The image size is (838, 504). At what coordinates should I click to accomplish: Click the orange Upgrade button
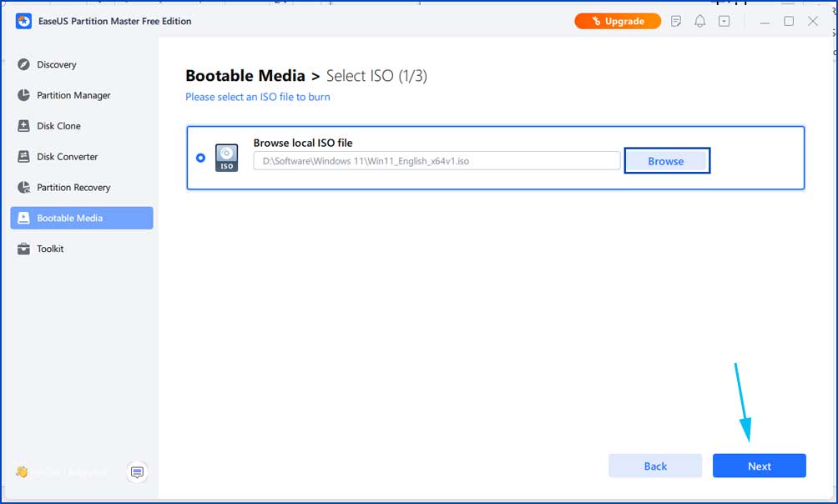coord(618,22)
